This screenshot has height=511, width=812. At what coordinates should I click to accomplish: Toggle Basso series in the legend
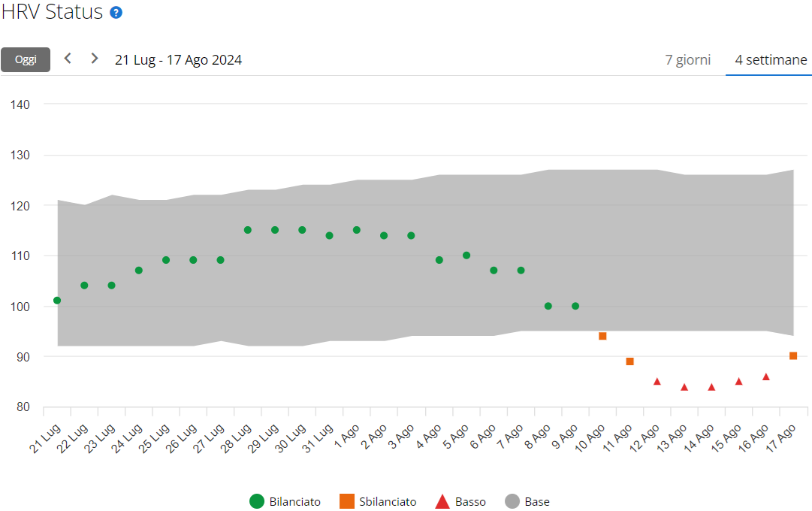click(x=461, y=501)
